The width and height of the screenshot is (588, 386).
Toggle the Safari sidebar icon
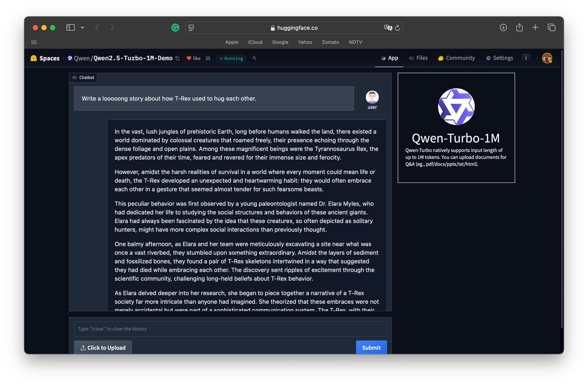pyautogui.click(x=70, y=28)
